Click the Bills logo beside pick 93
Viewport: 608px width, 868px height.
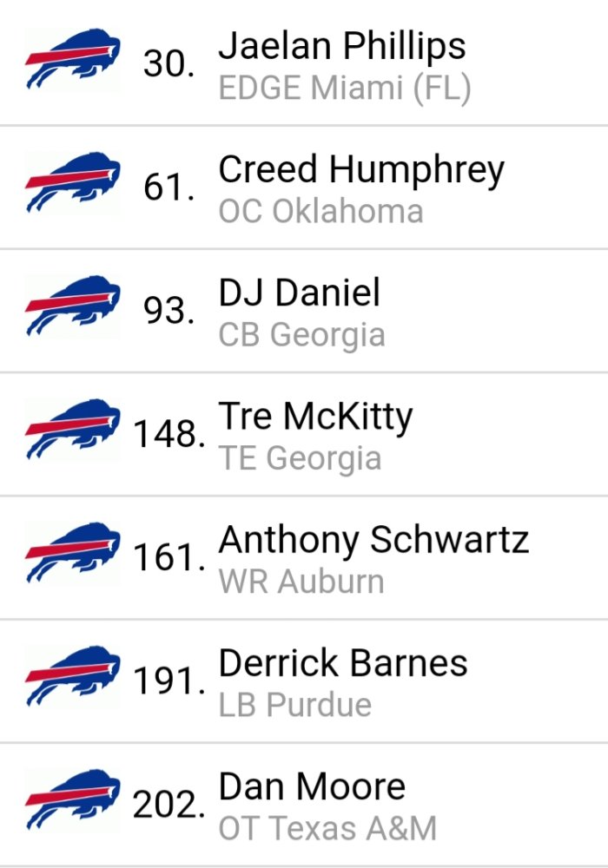tap(72, 306)
